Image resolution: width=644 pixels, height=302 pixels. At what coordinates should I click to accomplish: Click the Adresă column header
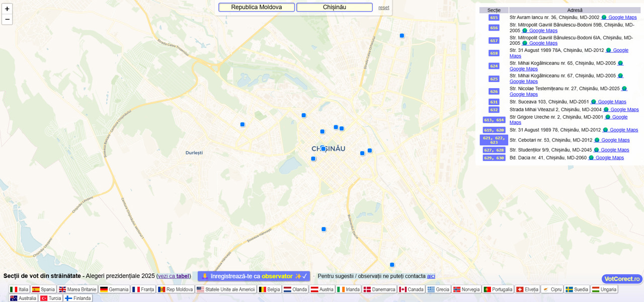pos(575,10)
